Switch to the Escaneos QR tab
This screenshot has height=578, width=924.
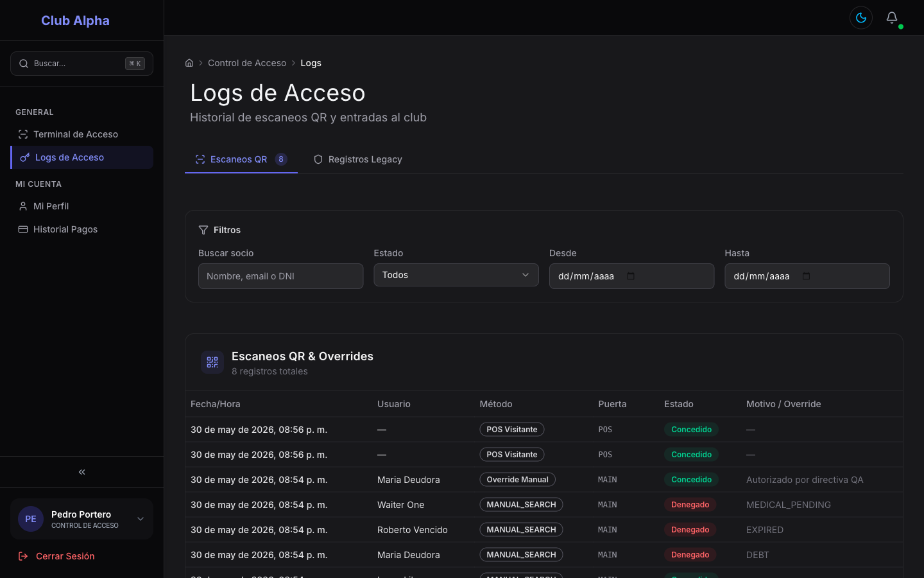241,159
